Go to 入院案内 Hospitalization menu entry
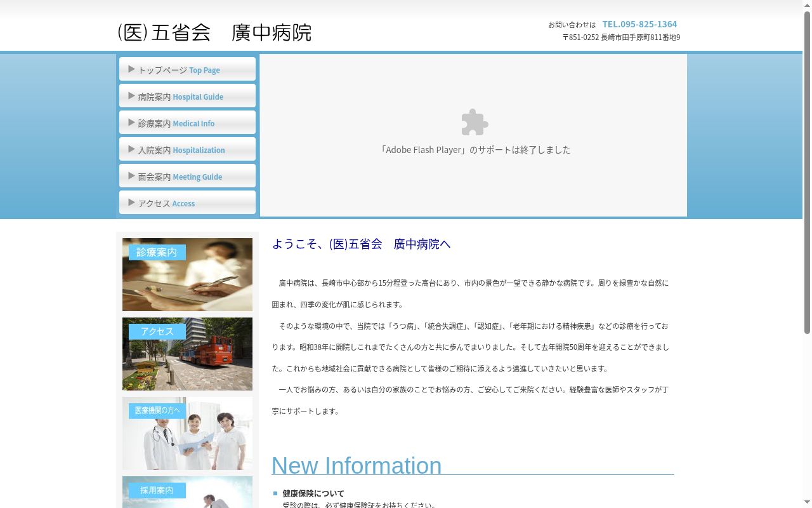 (x=187, y=149)
